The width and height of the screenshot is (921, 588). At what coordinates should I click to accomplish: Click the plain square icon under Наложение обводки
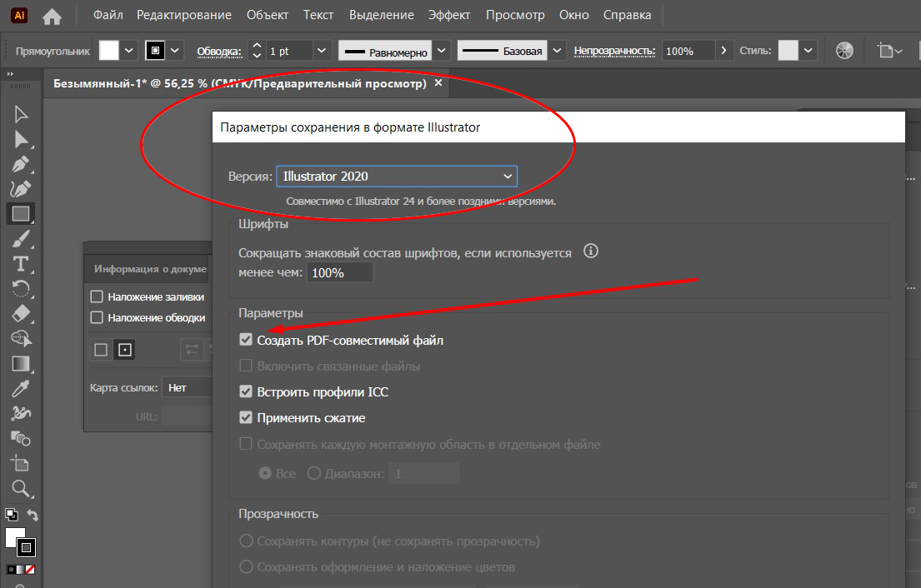point(101,350)
